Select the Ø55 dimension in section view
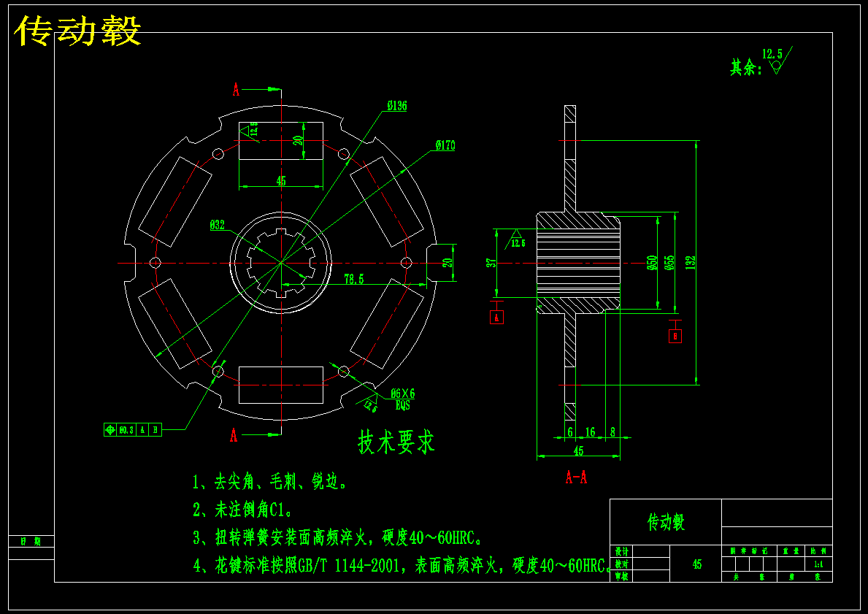 [x=669, y=262]
